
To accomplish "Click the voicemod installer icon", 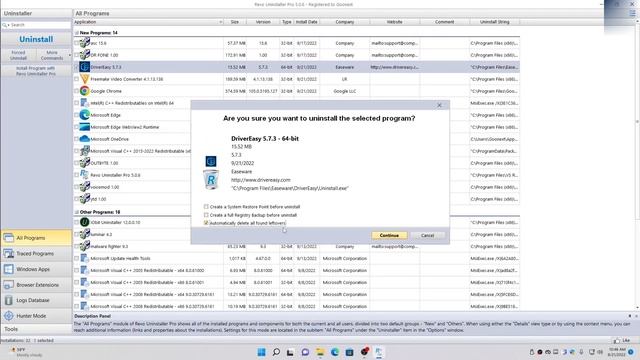I will (84, 187).
